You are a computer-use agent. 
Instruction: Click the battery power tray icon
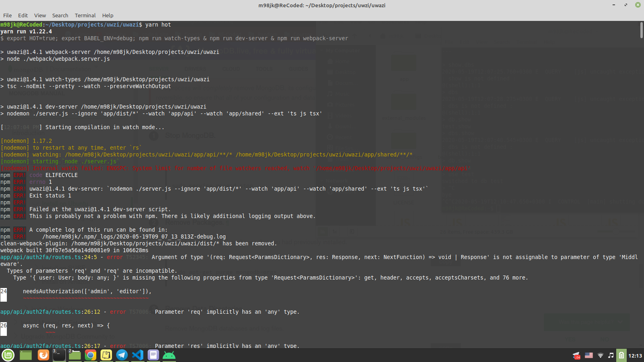point(621,356)
